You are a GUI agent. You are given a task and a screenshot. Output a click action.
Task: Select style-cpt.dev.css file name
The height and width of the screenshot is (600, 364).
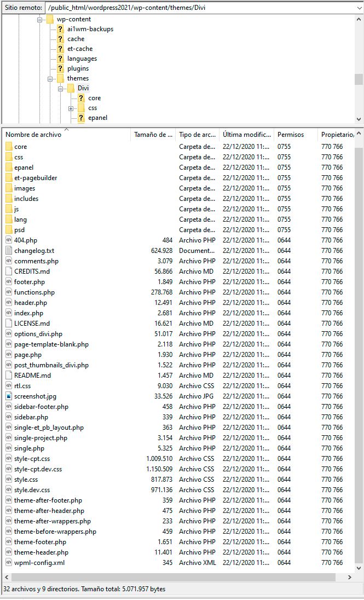(38, 469)
